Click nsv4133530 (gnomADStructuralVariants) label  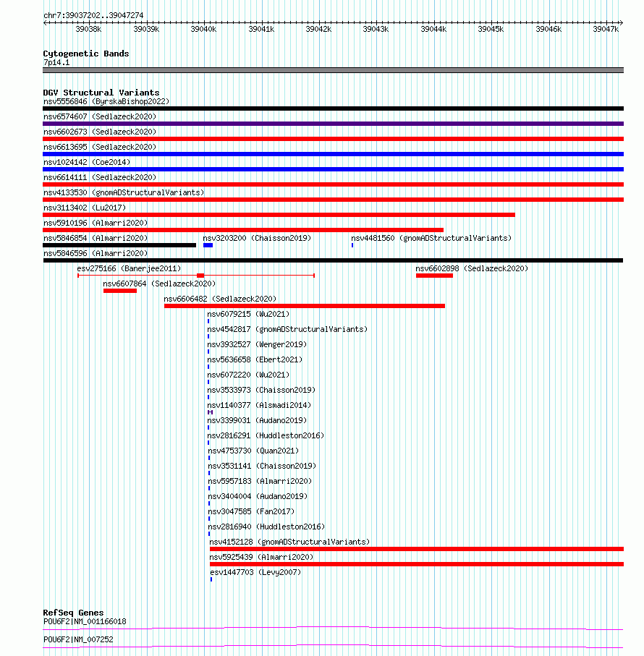124,192
